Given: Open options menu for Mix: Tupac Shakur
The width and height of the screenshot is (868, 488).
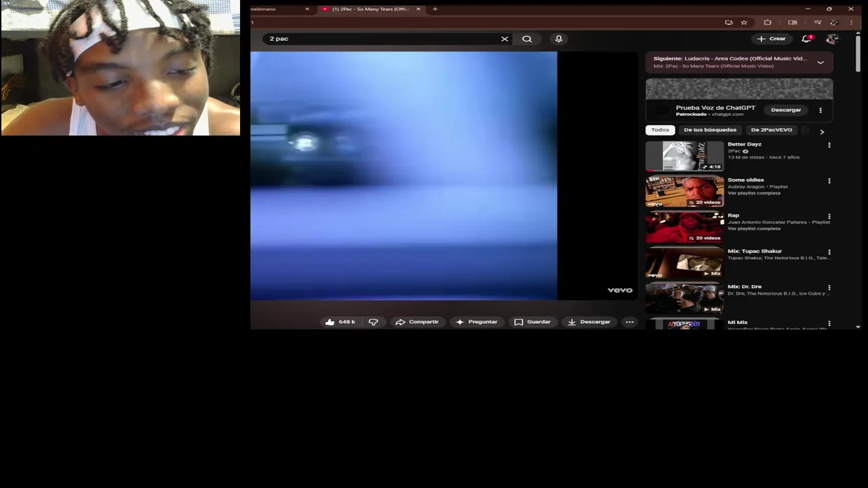Looking at the screenshot, I should [829, 252].
